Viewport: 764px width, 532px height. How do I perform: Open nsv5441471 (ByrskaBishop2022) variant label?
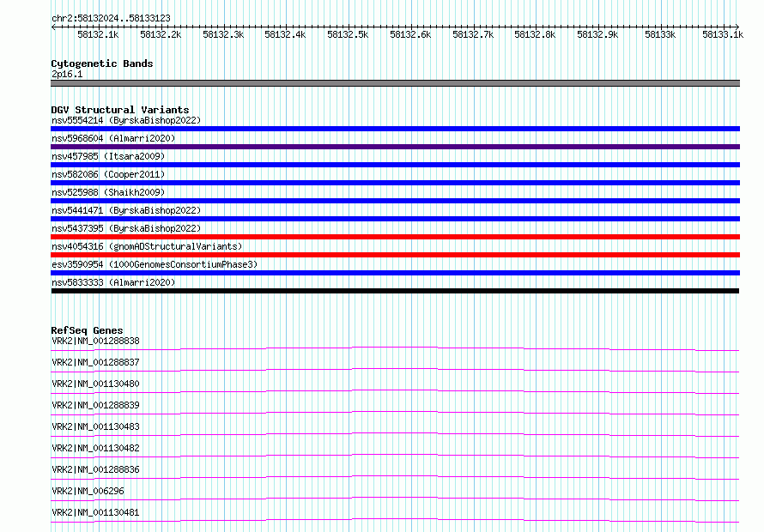click(126, 210)
